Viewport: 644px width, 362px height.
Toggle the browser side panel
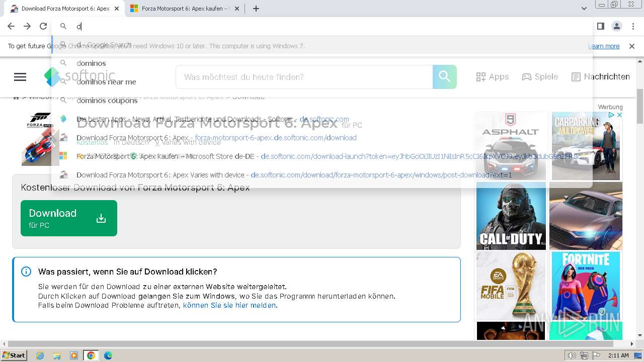600,26
